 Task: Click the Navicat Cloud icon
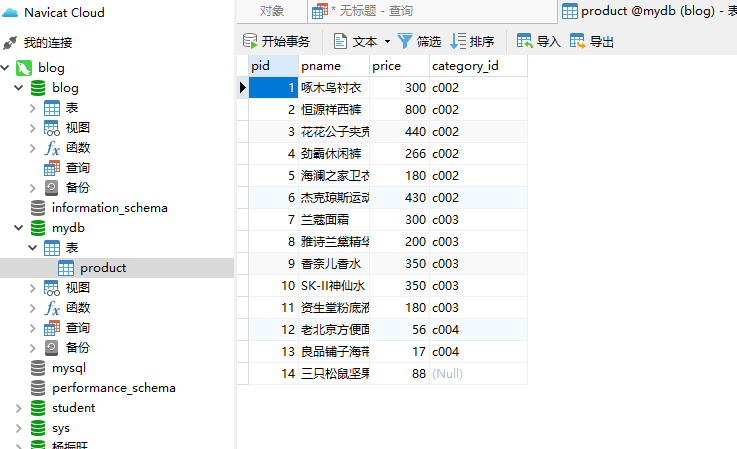pyautogui.click(x=10, y=13)
